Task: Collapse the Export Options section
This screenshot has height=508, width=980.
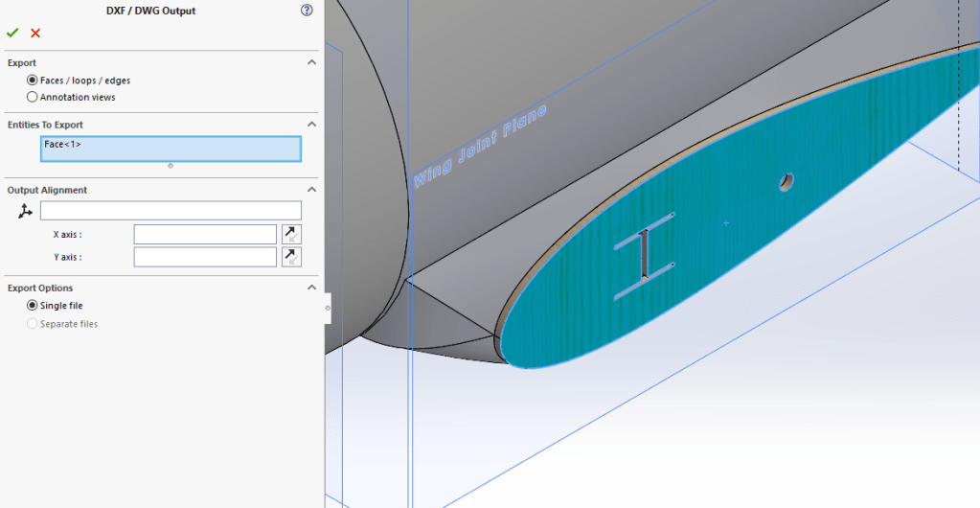Action: coord(311,288)
